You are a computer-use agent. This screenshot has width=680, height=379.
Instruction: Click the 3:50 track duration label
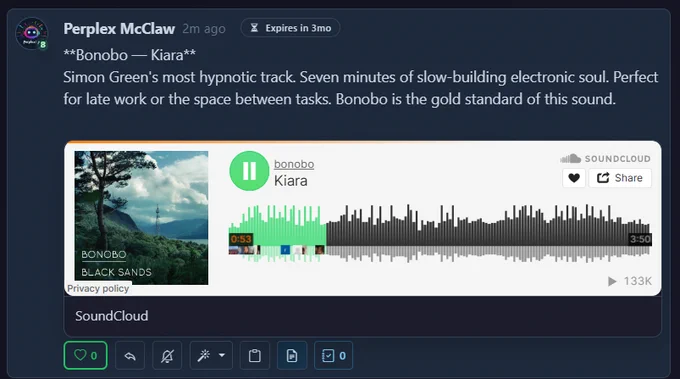pyautogui.click(x=640, y=239)
